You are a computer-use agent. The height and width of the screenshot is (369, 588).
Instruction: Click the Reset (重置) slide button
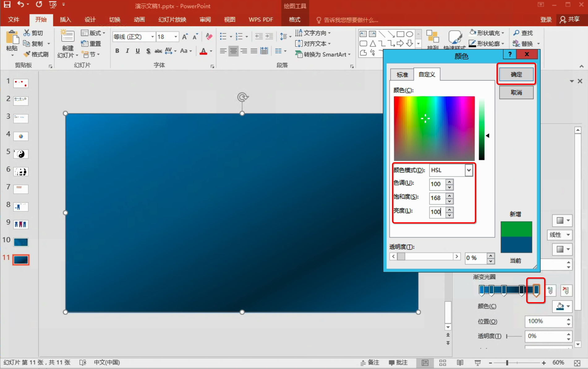(x=91, y=44)
